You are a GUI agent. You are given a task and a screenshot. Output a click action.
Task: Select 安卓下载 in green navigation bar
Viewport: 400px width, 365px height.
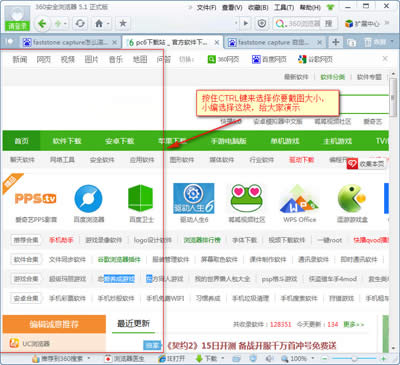120,141
